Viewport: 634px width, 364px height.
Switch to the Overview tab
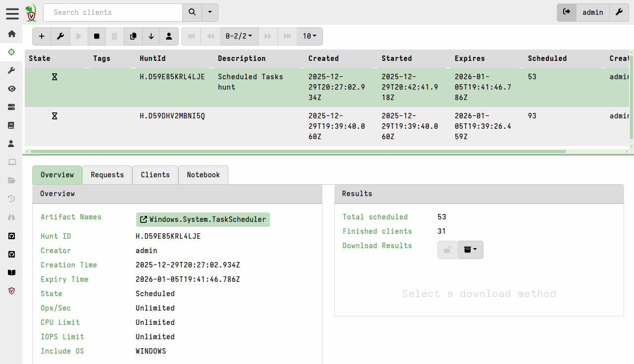(x=57, y=175)
